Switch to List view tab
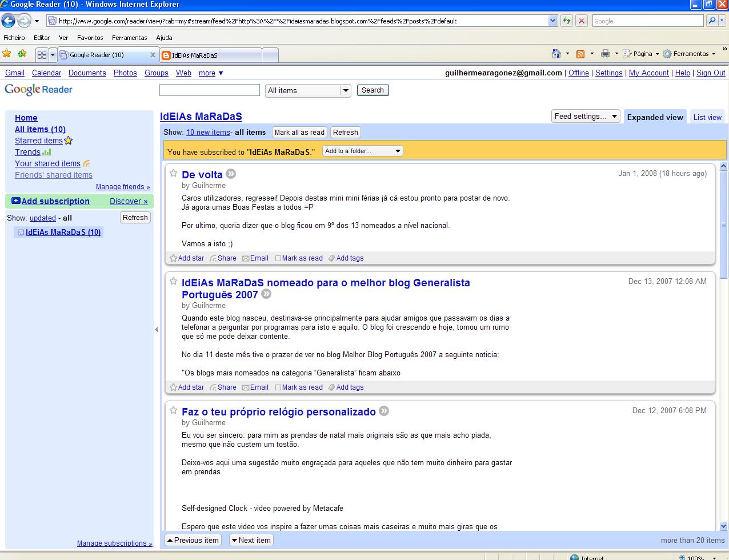This screenshot has width=729, height=560. coord(707,117)
